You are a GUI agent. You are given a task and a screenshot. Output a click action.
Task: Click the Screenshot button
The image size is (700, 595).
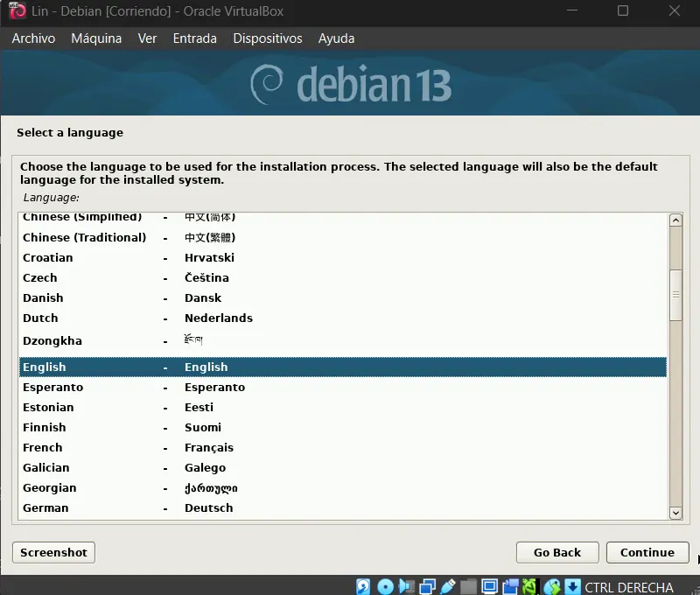[x=53, y=552]
